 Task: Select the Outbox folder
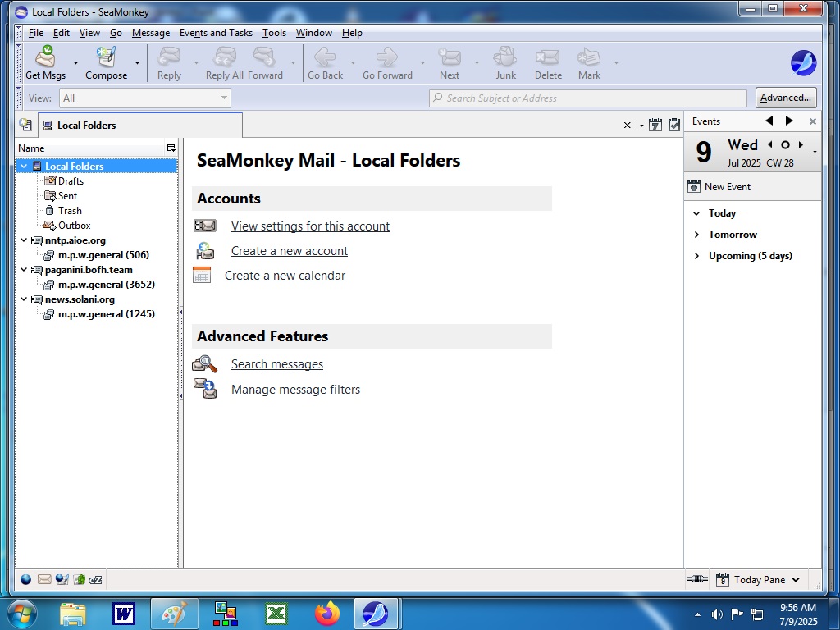pos(74,226)
